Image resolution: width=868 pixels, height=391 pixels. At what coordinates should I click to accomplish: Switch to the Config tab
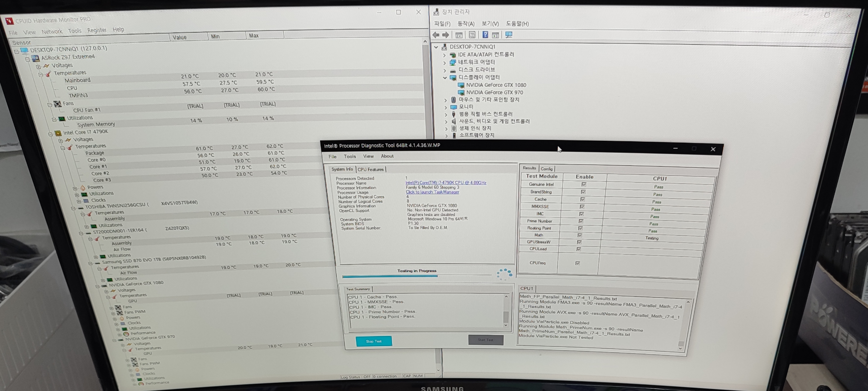point(547,169)
